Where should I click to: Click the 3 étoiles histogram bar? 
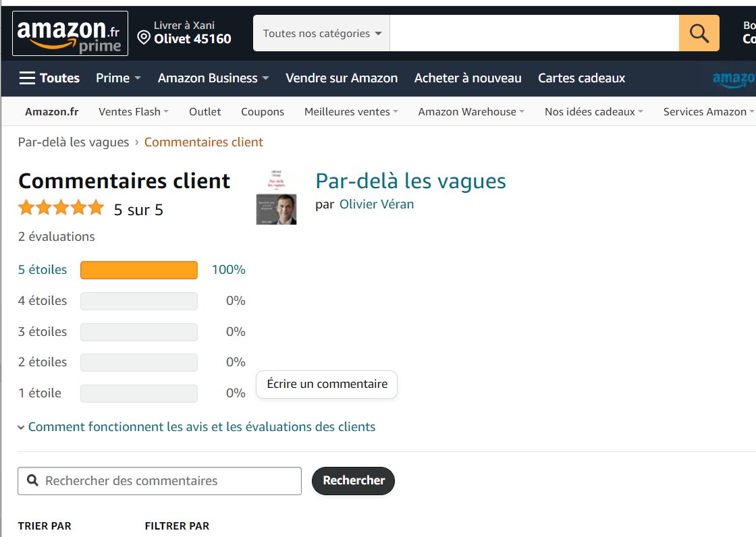point(139,332)
